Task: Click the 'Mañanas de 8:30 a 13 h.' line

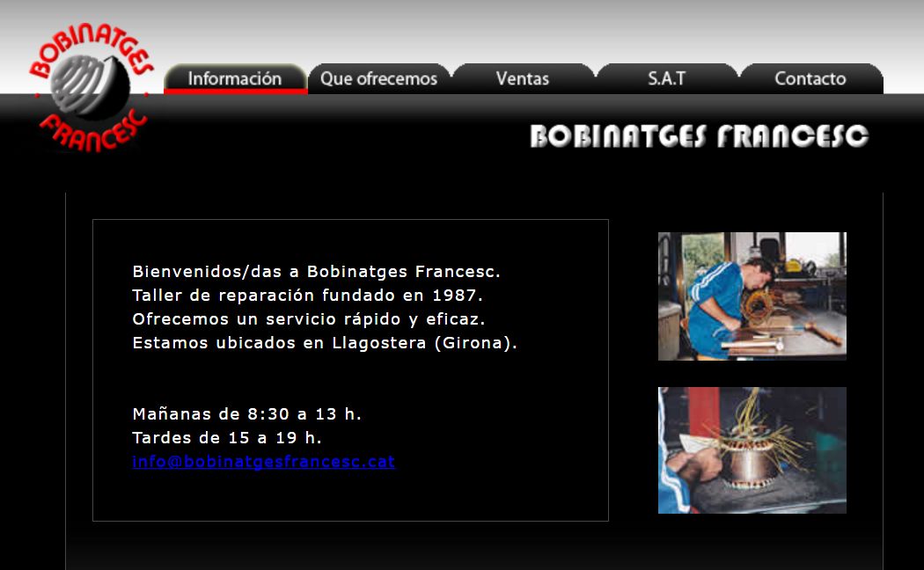Action: [x=246, y=414]
